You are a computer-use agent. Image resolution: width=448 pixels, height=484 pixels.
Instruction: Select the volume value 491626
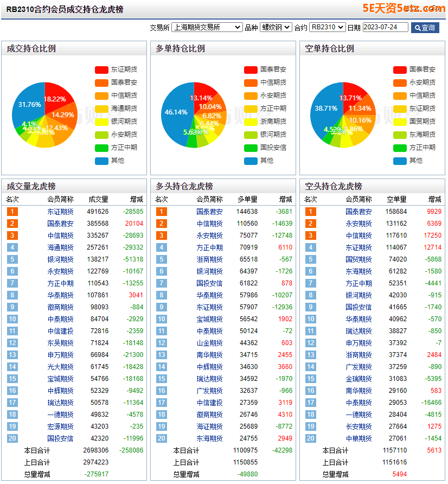[98, 212]
